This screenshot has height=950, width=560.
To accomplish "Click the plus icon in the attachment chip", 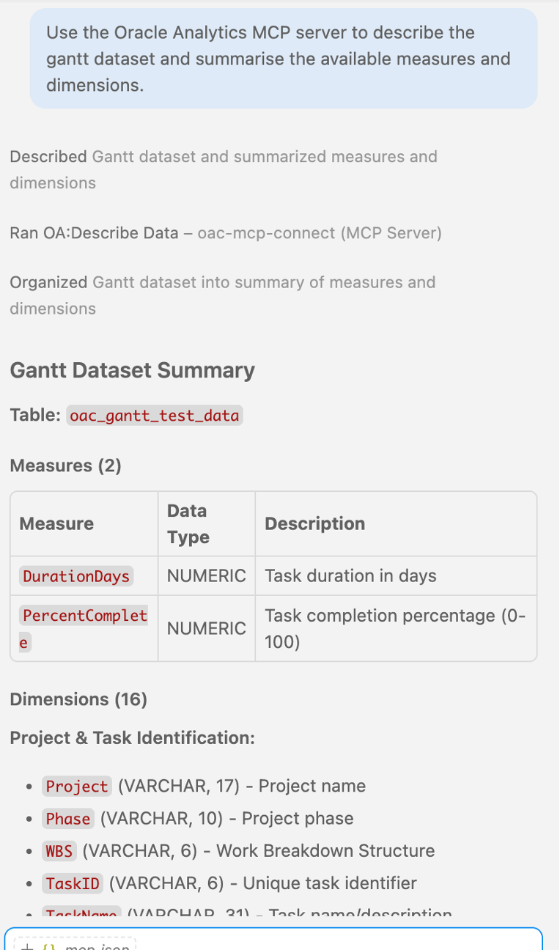I will click(26, 946).
